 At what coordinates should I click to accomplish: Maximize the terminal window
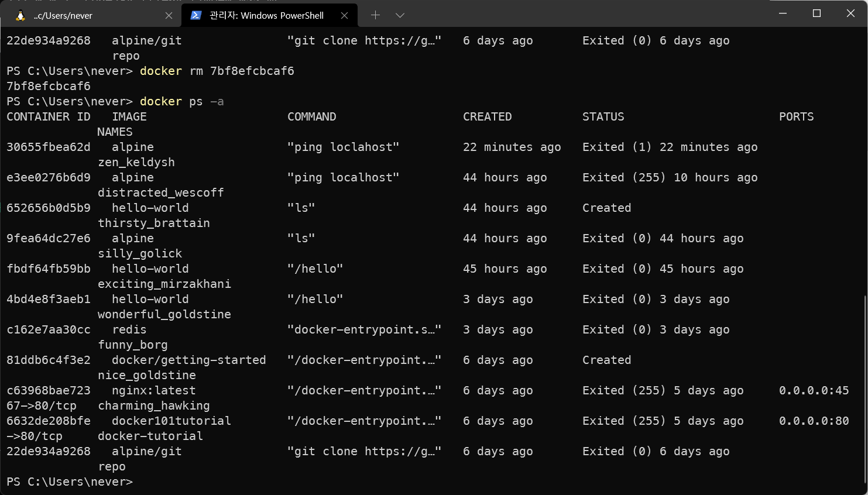click(x=816, y=13)
